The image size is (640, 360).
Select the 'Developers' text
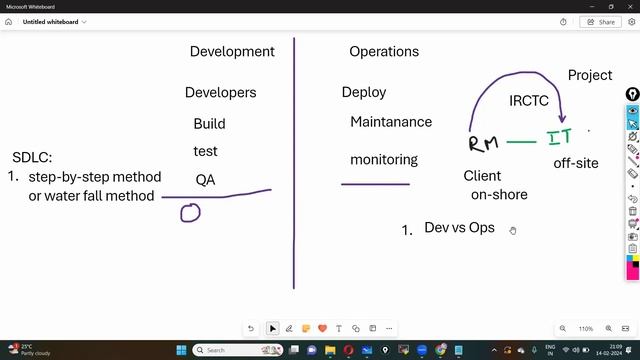[x=220, y=93]
